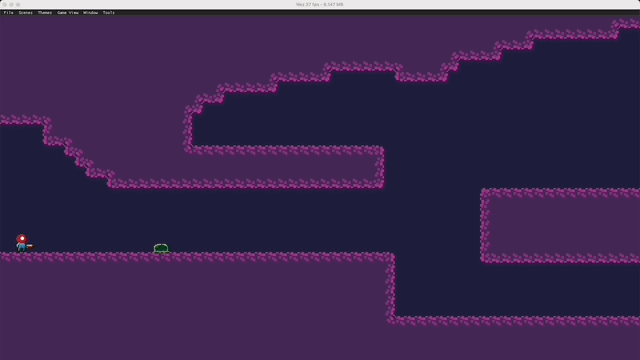Open the Scenes menu
The height and width of the screenshot is (360, 640).
coord(25,13)
